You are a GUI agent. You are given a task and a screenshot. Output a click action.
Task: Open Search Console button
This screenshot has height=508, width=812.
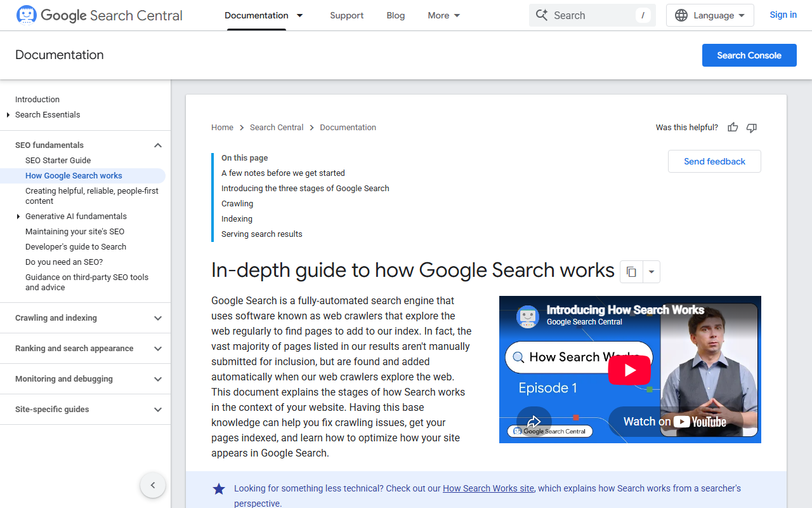pos(749,55)
